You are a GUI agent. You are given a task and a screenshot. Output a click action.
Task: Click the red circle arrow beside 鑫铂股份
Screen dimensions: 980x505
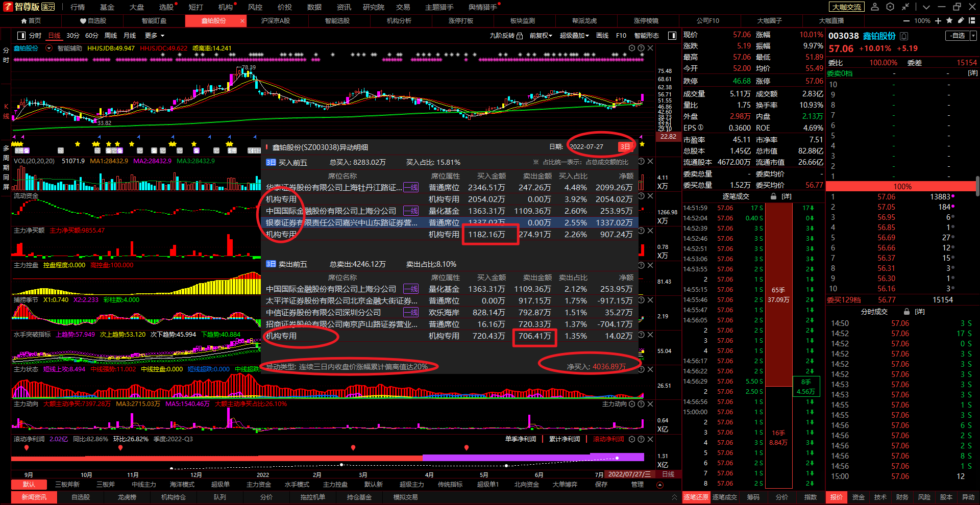click(49, 48)
